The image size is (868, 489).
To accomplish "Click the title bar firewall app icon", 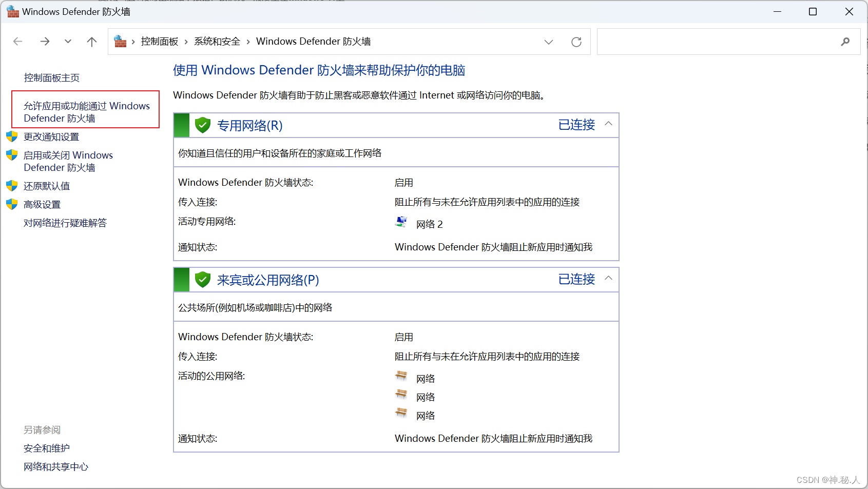I will pyautogui.click(x=13, y=11).
